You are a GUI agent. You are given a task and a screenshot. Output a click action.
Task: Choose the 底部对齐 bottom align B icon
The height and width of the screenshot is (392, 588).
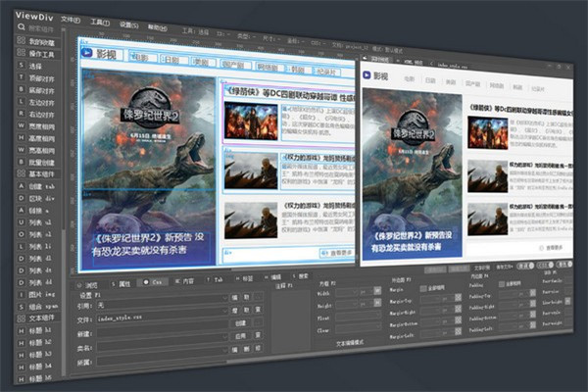pyautogui.click(x=21, y=89)
